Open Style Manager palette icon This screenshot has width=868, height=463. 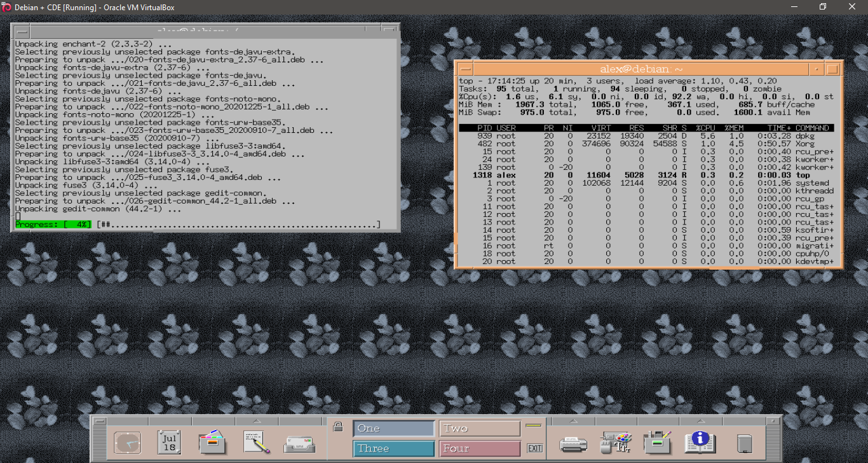tap(616, 443)
